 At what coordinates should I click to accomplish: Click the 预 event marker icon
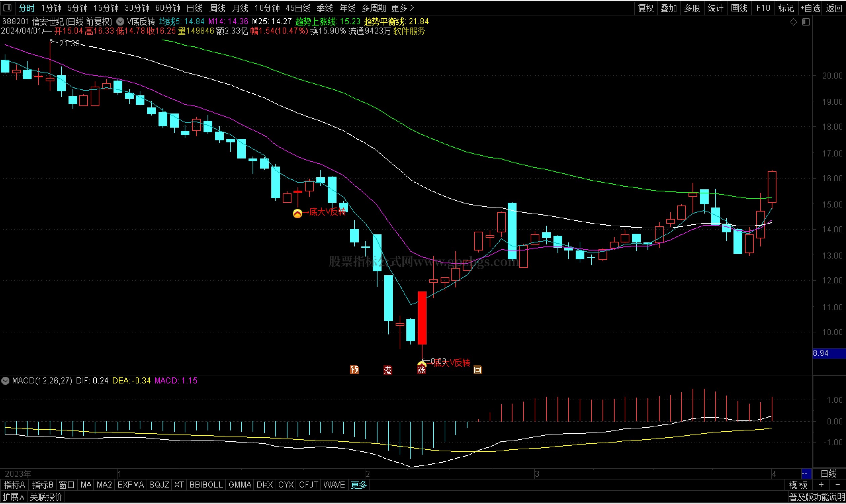pos(354,370)
